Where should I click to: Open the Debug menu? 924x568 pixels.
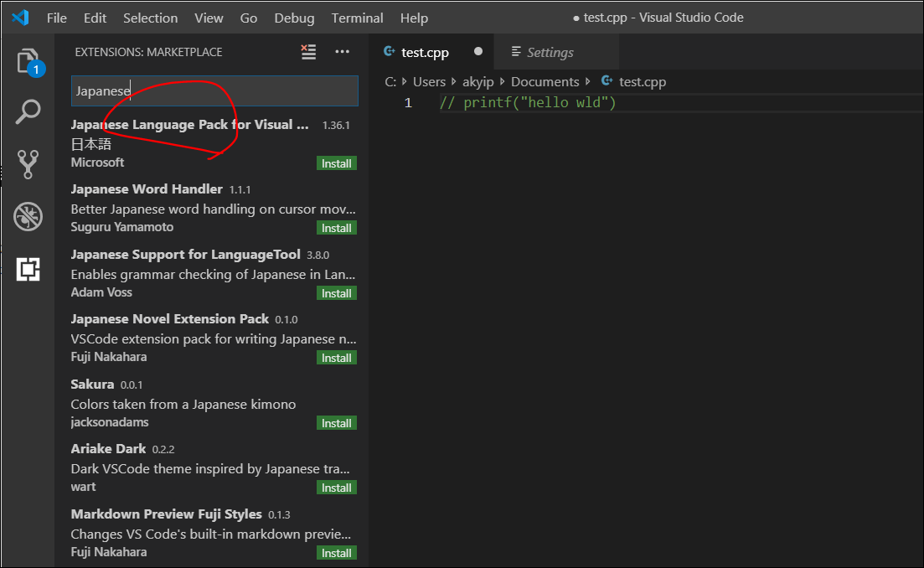294,18
